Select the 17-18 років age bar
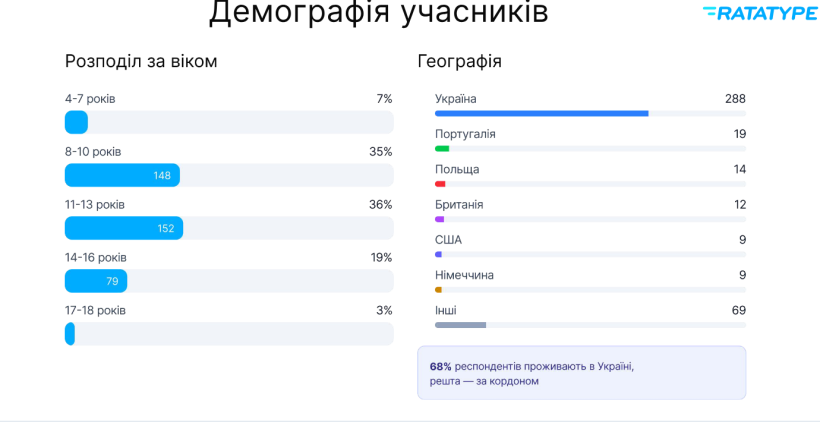Image resolution: width=820 pixels, height=435 pixels. [x=70, y=334]
